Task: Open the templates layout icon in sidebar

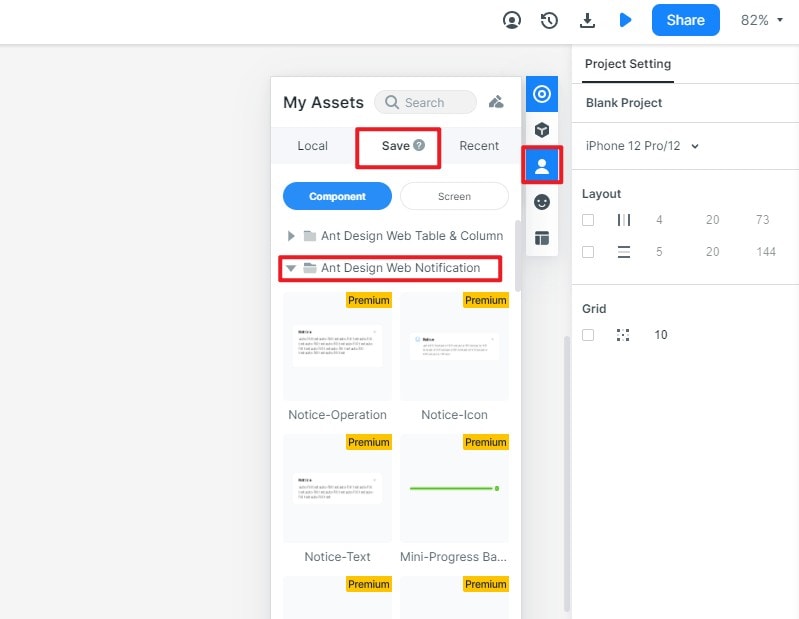Action: [x=542, y=238]
